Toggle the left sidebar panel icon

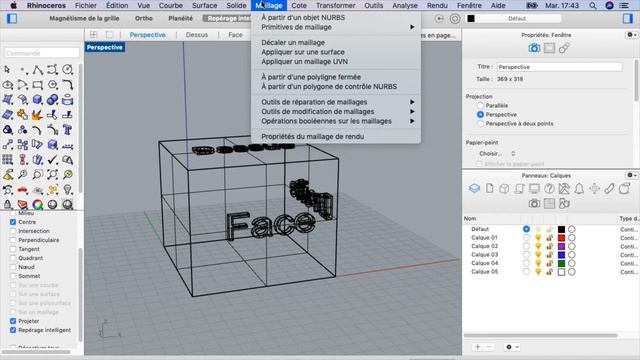click(x=12, y=18)
